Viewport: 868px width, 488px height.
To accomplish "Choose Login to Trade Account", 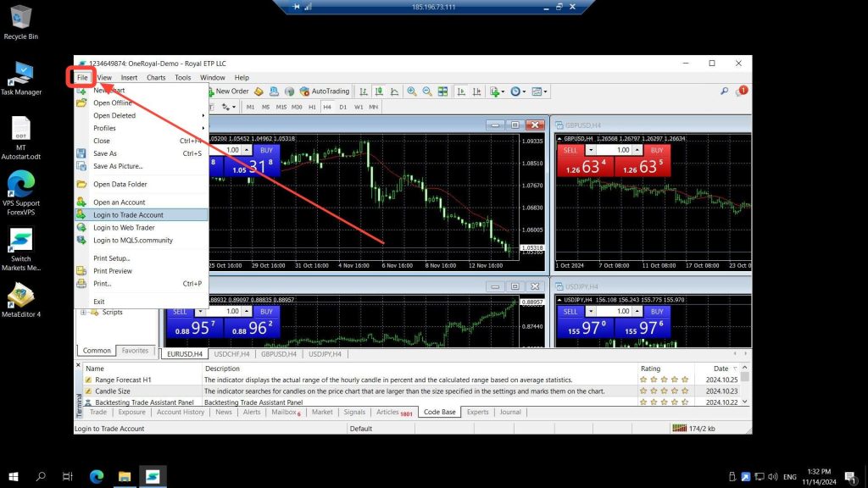I will 142,214.
